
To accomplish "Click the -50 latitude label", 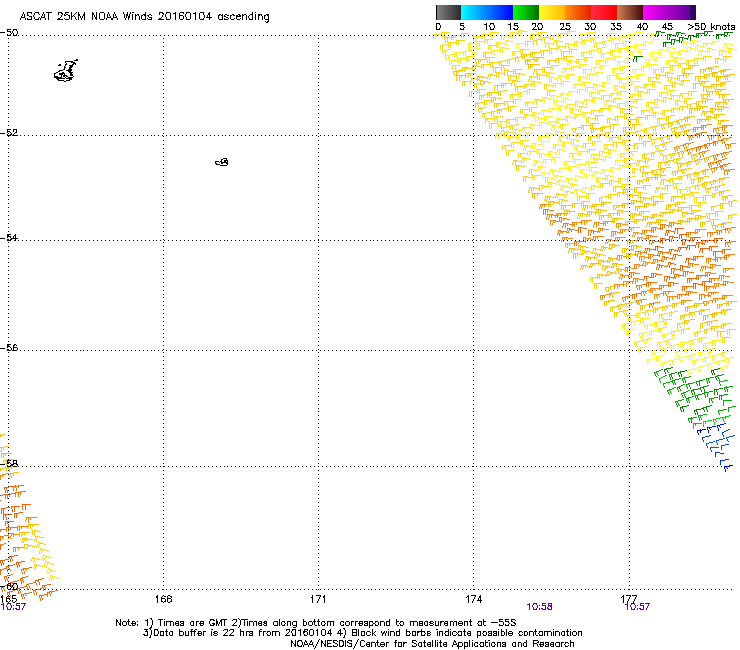I will click(x=9, y=33).
